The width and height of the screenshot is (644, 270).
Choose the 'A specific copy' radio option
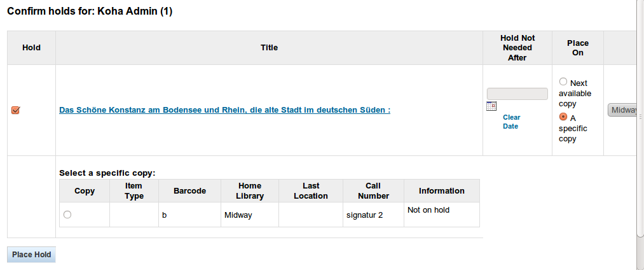[563, 117]
